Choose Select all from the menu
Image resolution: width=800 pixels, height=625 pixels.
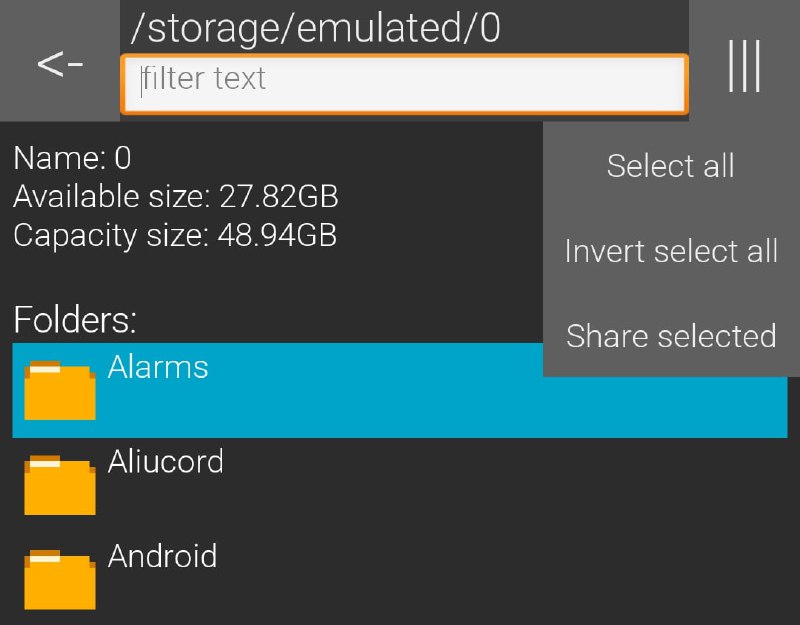coord(670,166)
